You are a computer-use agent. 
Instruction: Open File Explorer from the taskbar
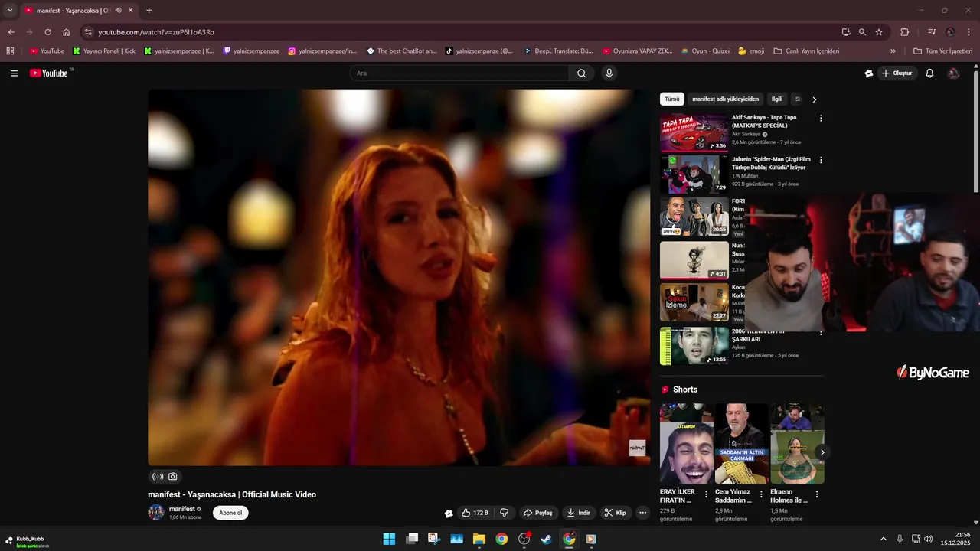[x=479, y=539]
